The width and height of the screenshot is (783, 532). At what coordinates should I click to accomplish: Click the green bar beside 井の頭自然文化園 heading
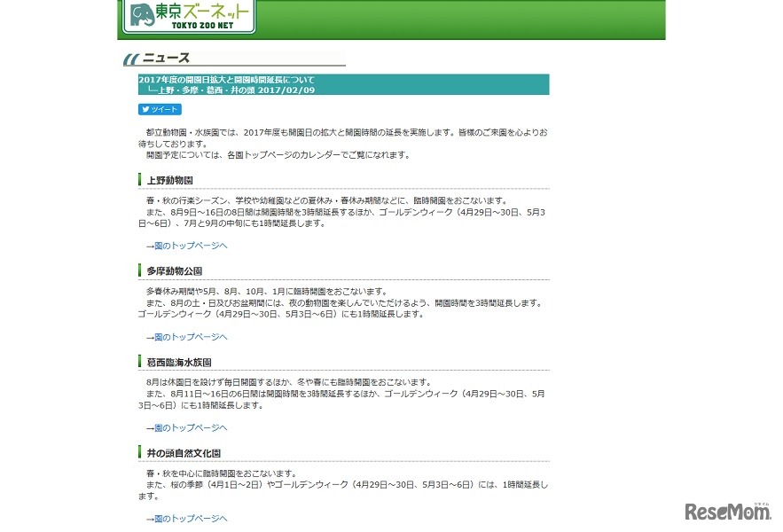(x=139, y=453)
